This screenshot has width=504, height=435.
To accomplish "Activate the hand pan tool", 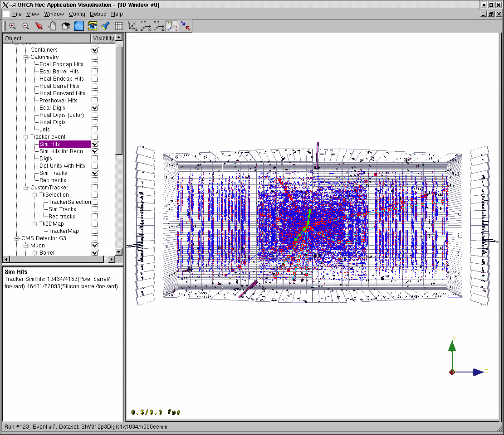I will click(52, 26).
